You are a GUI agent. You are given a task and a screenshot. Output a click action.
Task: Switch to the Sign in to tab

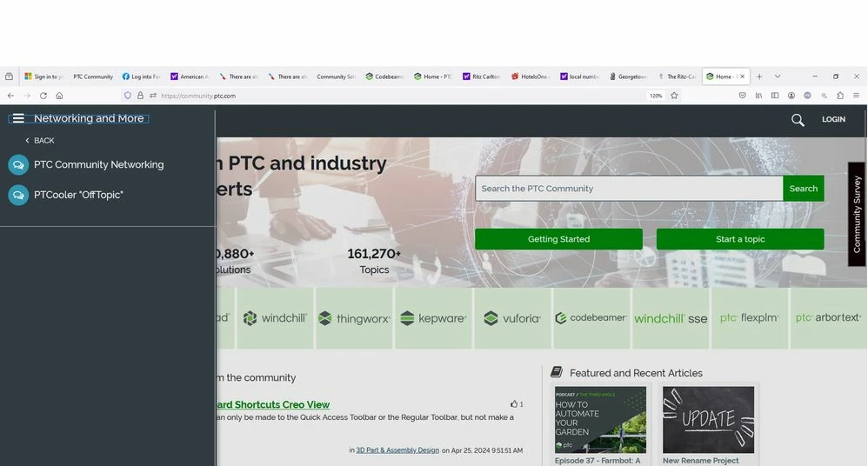[x=43, y=77]
